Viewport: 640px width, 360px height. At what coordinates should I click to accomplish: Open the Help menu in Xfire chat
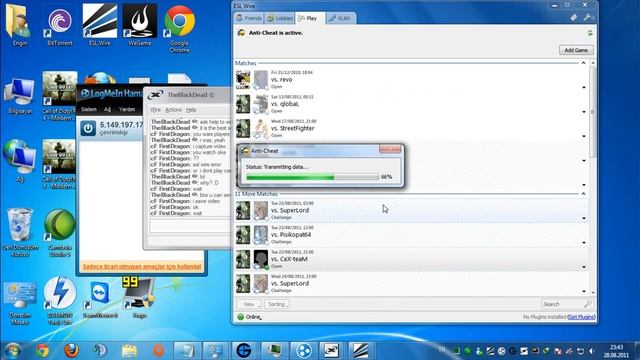tap(191, 110)
